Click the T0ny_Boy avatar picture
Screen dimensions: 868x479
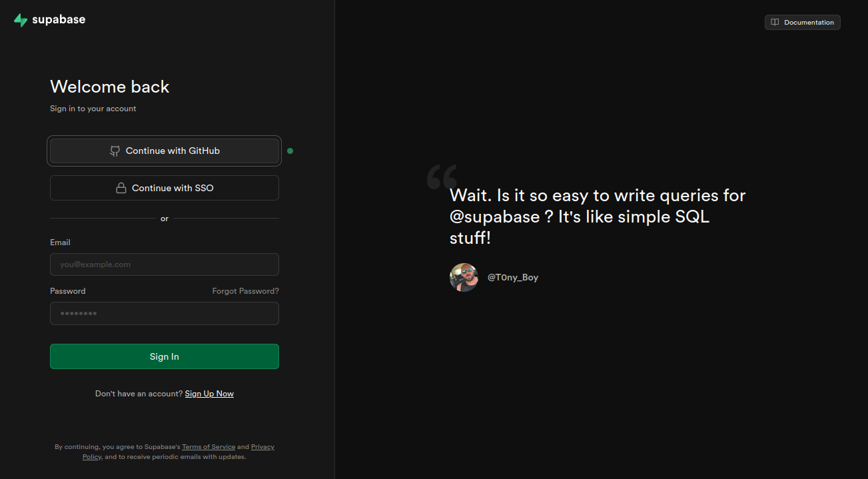point(464,277)
